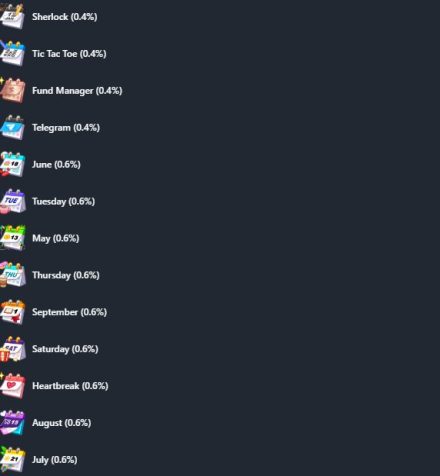Select the Saturday popcorn calendar icon
The image size is (440, 476).
(x=12, y=349)
